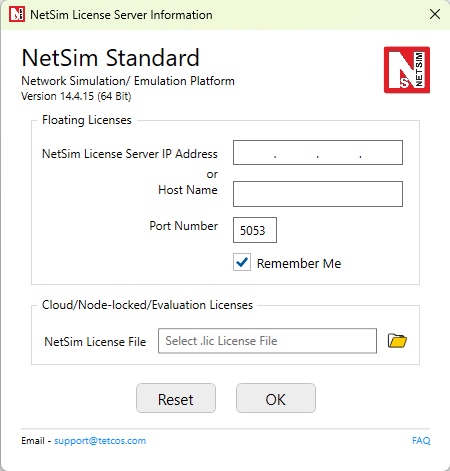Click the NetSim title bar app icon
The height and width of the screenshot is (471, 450).
(x=17, y=14)
